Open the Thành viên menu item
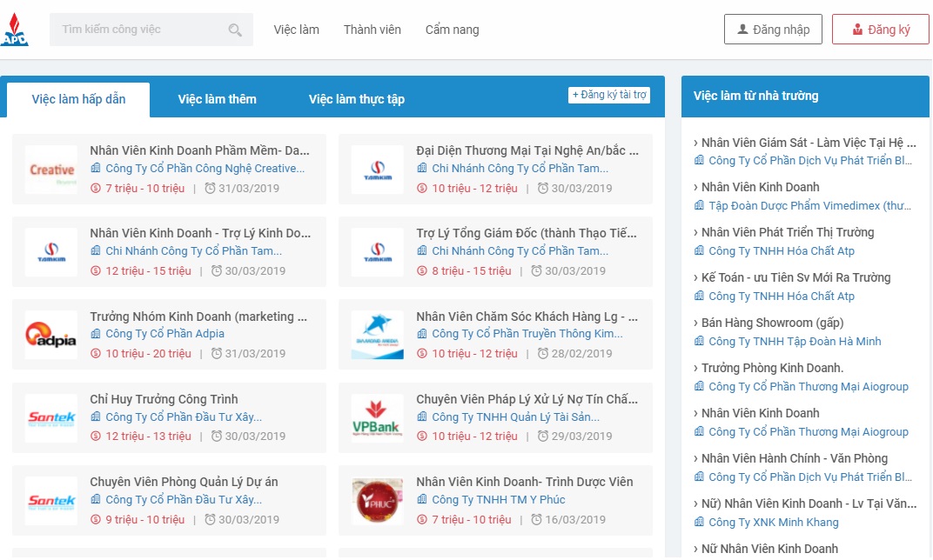This screenshot has width=933, height=560. click(x=373, y=30)
